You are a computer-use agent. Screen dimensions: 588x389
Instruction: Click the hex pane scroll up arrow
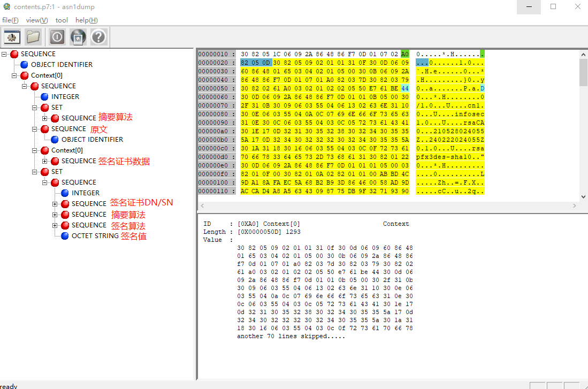(x=583, y=55)
